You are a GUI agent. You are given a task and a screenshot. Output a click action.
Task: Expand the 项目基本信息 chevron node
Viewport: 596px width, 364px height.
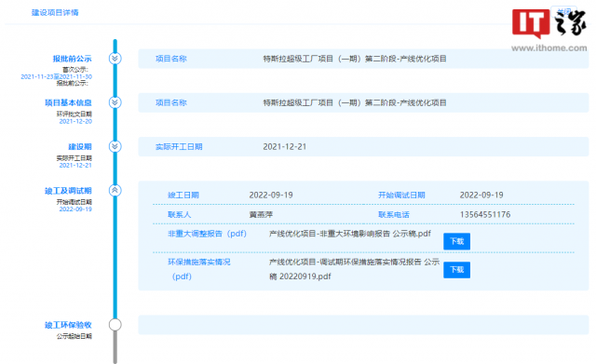point(115,102)
